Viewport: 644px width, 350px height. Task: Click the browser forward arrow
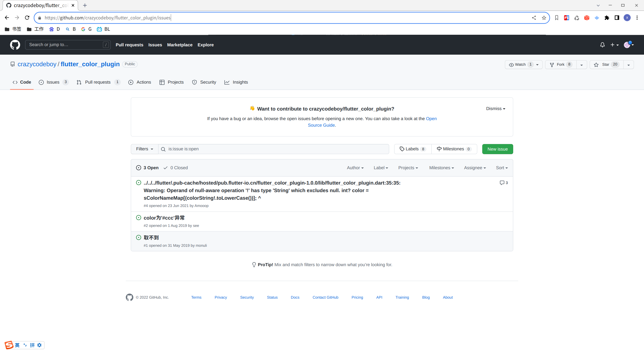click(x=17, y=18)
